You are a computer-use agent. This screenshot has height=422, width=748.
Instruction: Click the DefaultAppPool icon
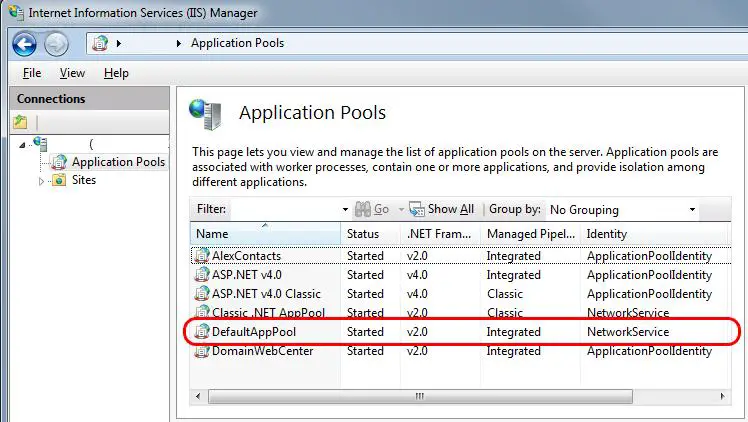point(202,331)
